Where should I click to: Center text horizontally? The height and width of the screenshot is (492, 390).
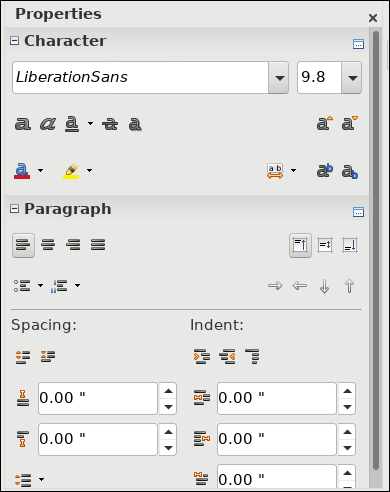[48, 245]
